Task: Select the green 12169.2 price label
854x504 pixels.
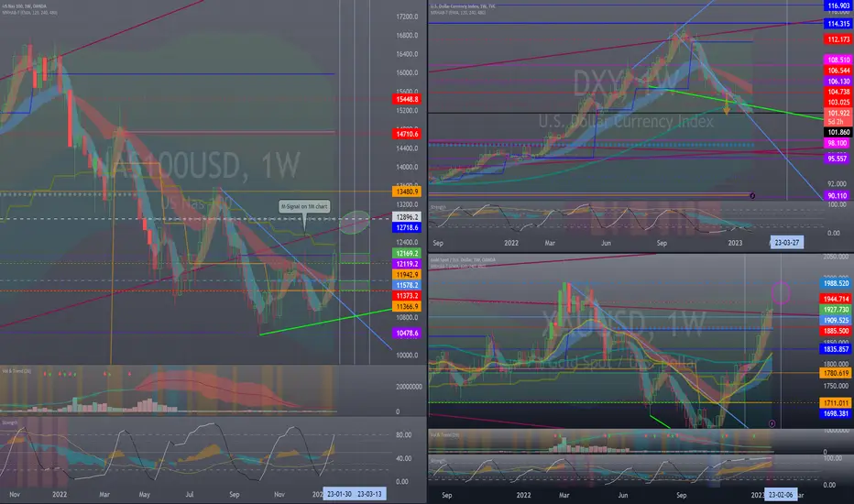Action: [x=407, y=253]
